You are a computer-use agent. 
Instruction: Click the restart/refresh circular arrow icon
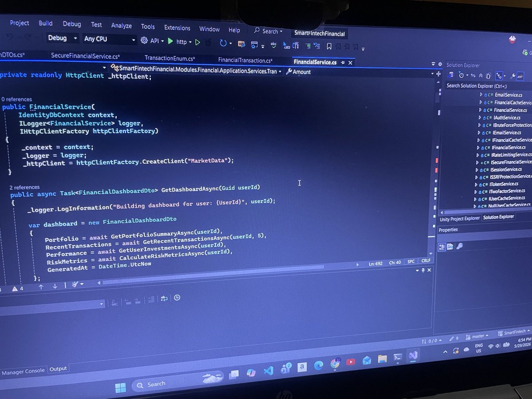pyautogui.click(x=223, y=43)
